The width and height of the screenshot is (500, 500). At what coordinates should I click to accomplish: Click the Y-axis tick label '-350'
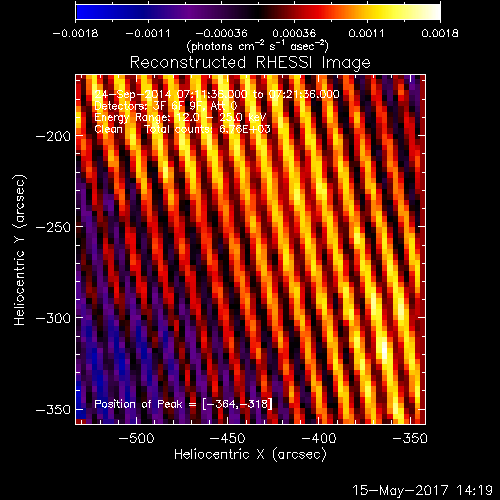(53, 409)
